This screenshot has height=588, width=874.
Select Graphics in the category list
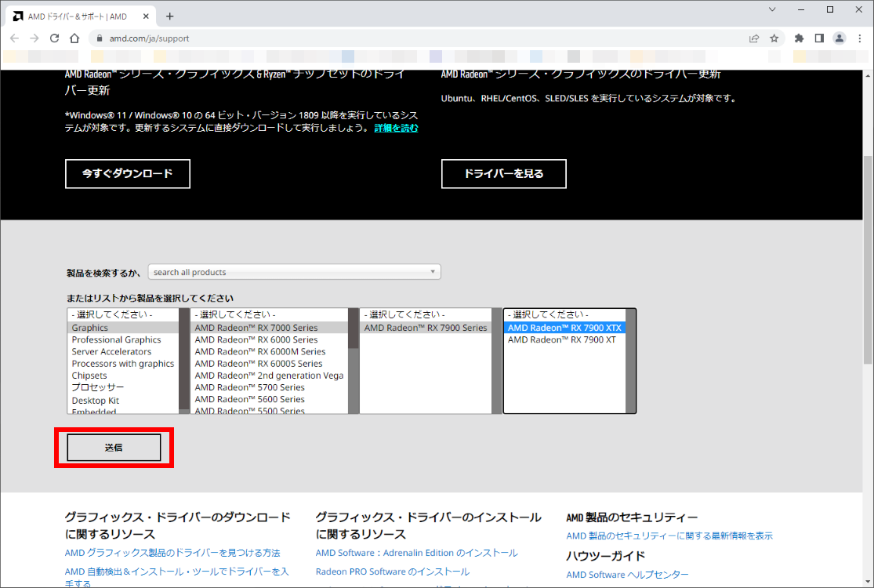click(123, 328)
